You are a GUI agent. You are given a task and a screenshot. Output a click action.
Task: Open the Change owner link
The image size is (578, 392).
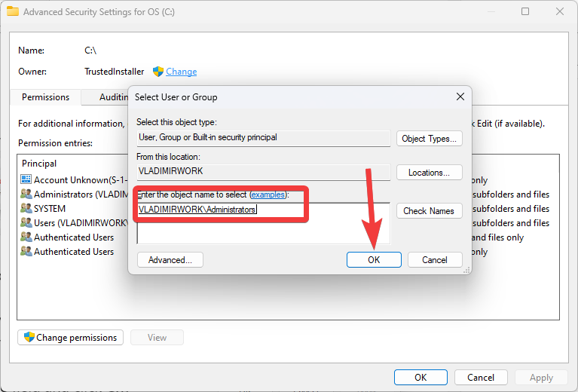point(182,72)
